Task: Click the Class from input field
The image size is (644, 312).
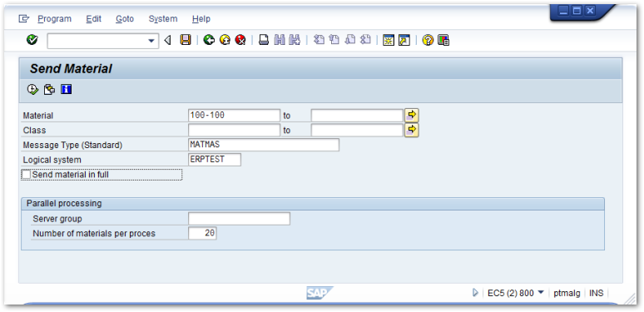Action: (234, 130)
